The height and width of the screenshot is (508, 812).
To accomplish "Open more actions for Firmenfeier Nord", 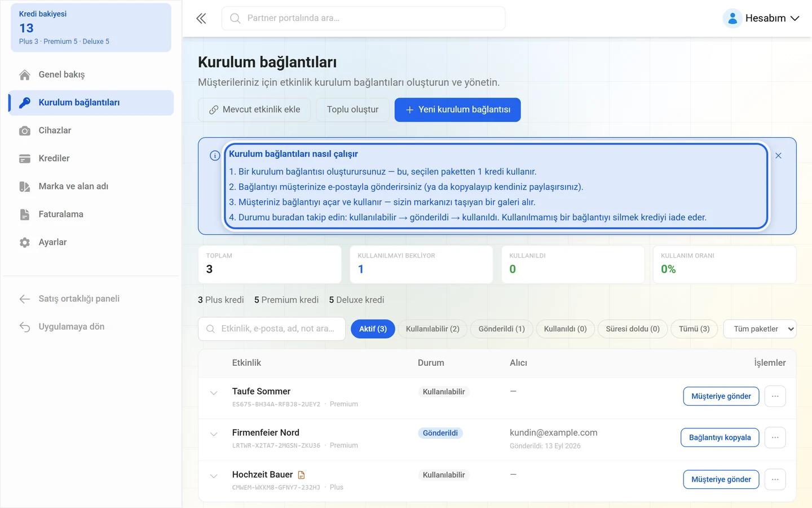I will tap(775, 437).
